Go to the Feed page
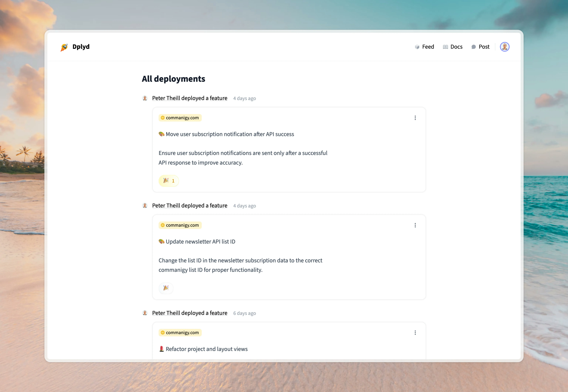 pyautogui.click(x=424, y=47)
